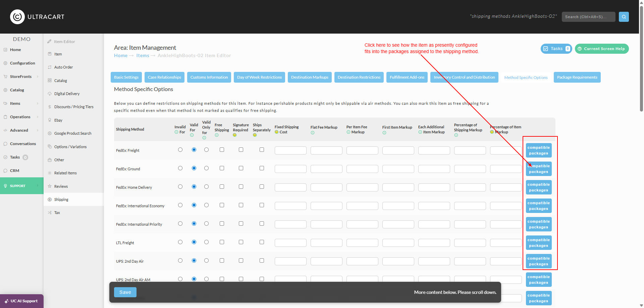Check Signature Required for FedEx: Ground

pyautogui.click(x=241, y=168)
